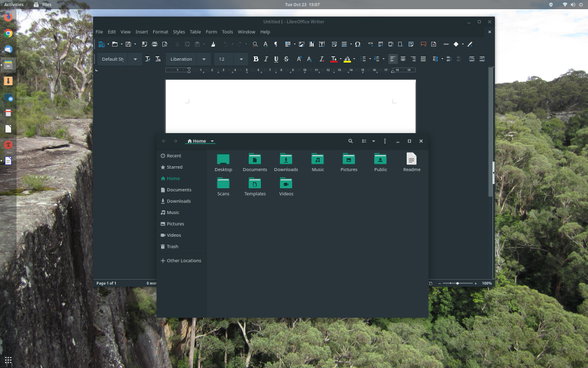The image size is (588, 368).
Task: Toggle formatting marks with the pilcrow icon
Action: coord(276,44)
